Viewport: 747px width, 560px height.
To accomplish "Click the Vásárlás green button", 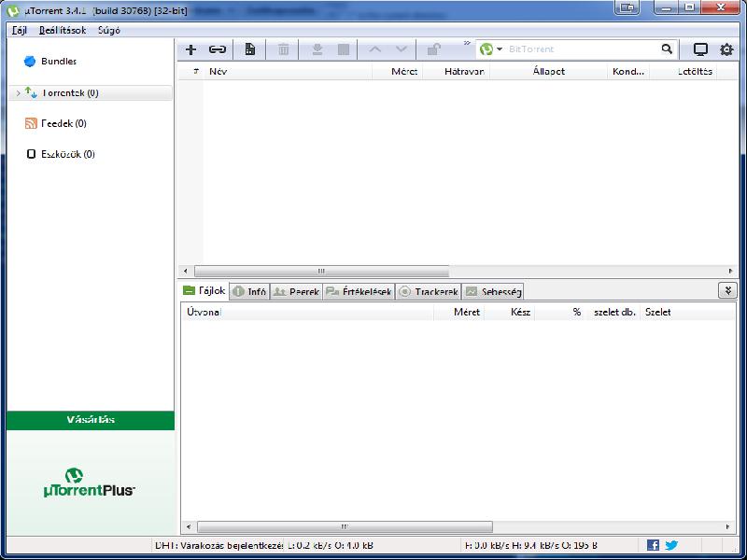I will (91, 420).
